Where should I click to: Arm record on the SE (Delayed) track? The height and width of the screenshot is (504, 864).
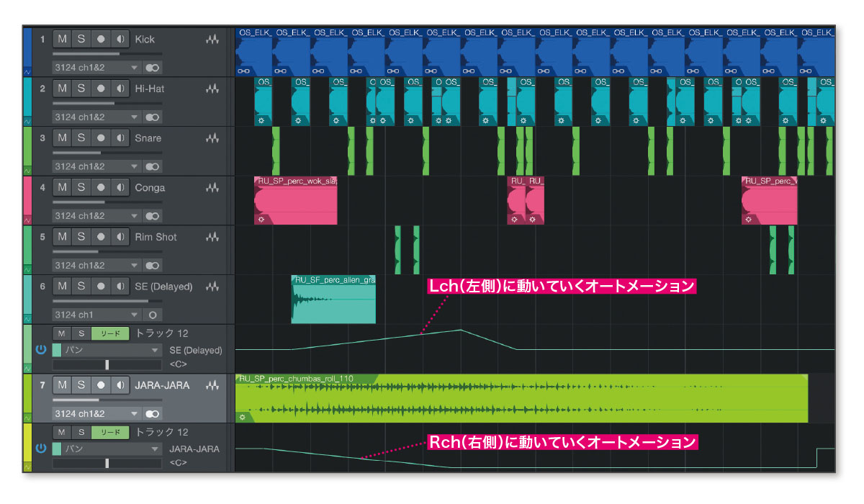point(101,286)
